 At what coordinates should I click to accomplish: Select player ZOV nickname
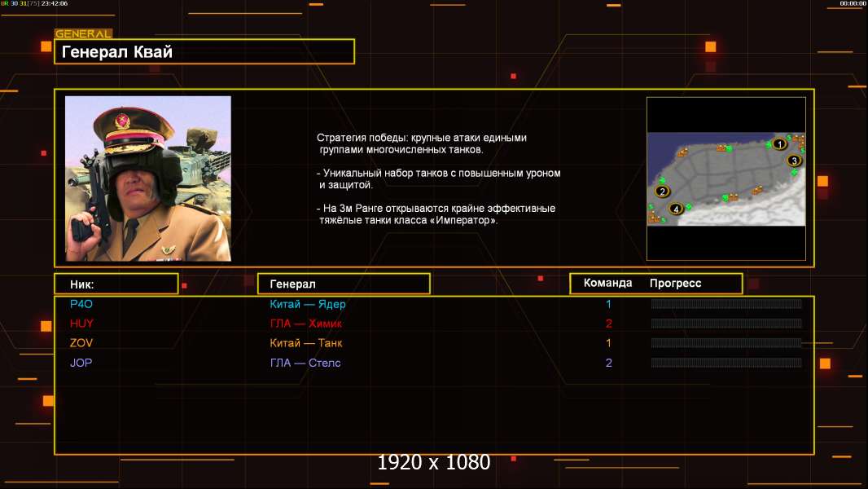click(81, 343)
